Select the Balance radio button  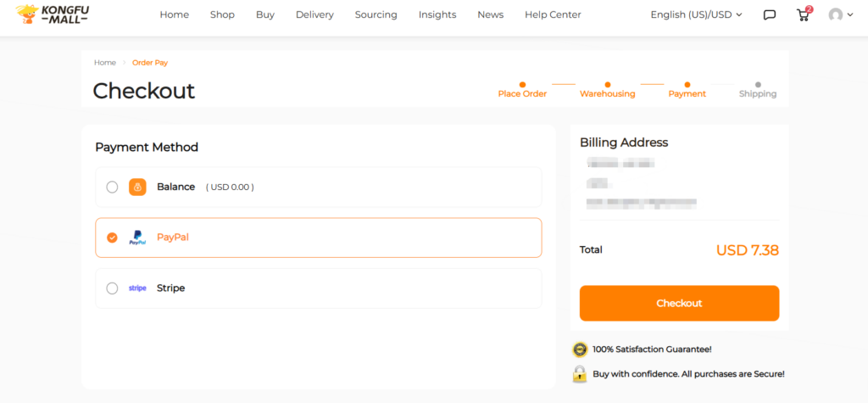(113, 188)
